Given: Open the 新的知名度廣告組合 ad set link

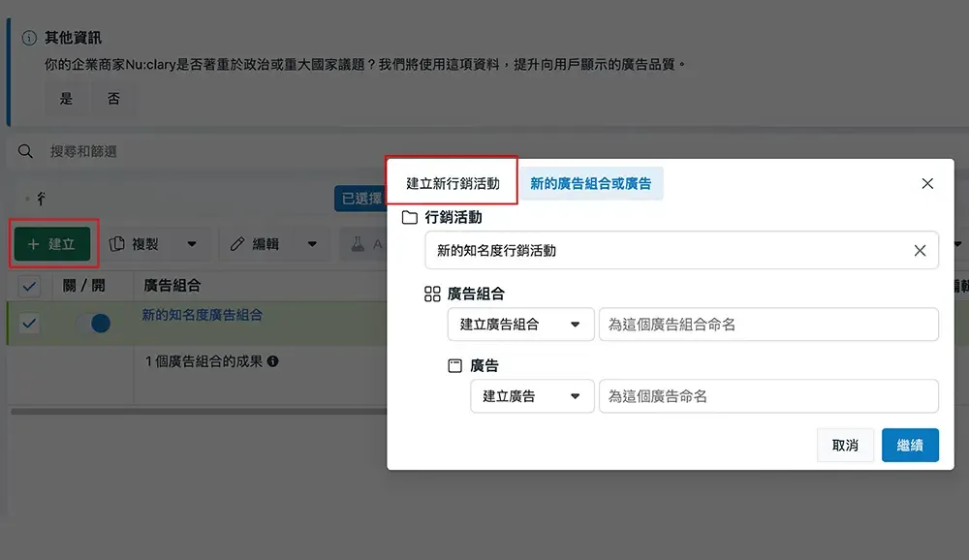Looking at the screenshot, I should [203, 315].
